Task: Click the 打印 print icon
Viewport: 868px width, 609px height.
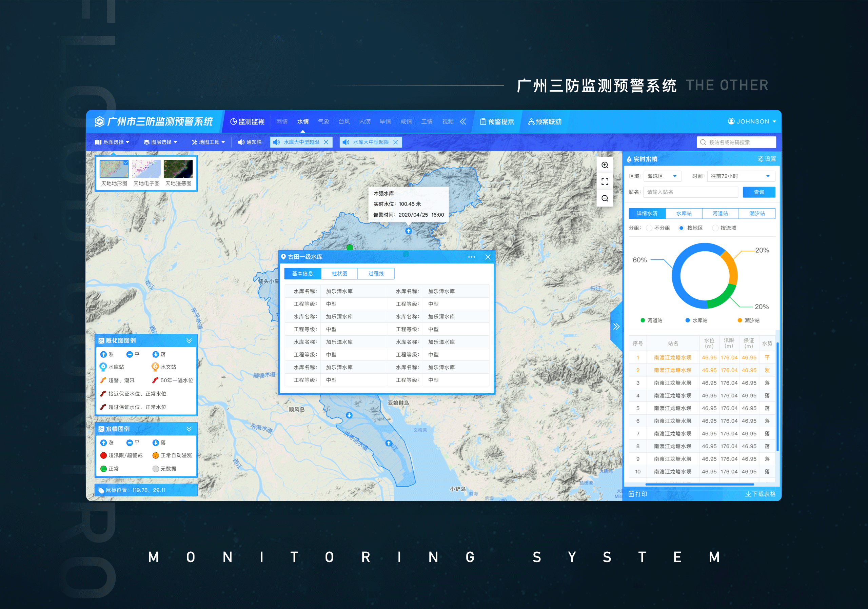Action: tap(631, 494)
